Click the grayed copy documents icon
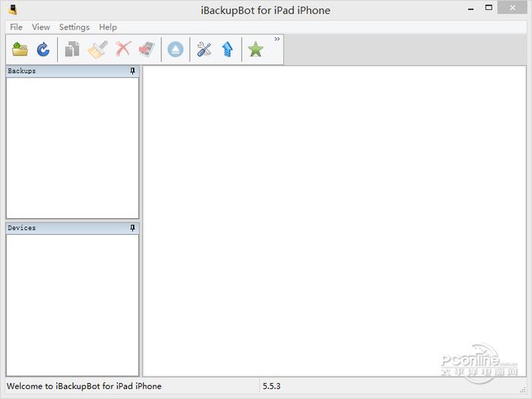532x399 pixels. pos(72,49)
